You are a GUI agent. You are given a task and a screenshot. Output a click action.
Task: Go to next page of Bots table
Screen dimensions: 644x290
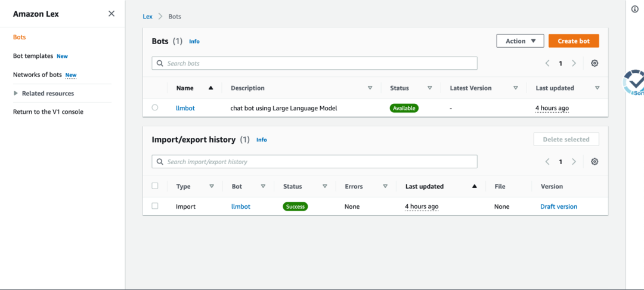[x=574, y=63]
